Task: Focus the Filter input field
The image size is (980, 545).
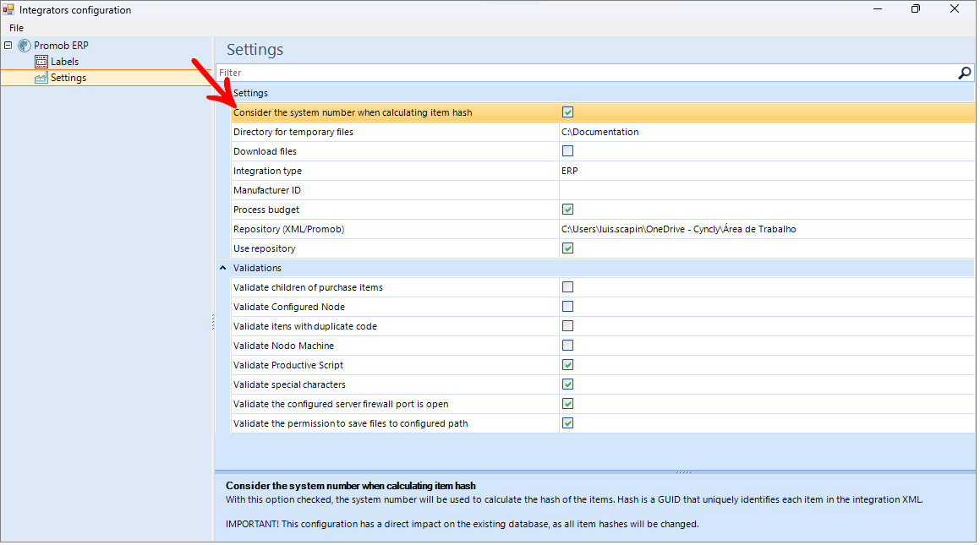Action: (586, 73)
